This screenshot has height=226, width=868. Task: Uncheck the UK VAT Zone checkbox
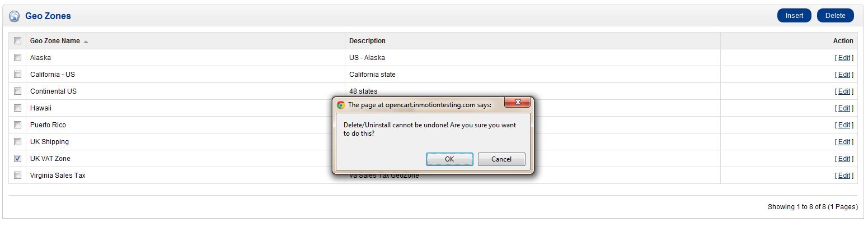point(18,159)
